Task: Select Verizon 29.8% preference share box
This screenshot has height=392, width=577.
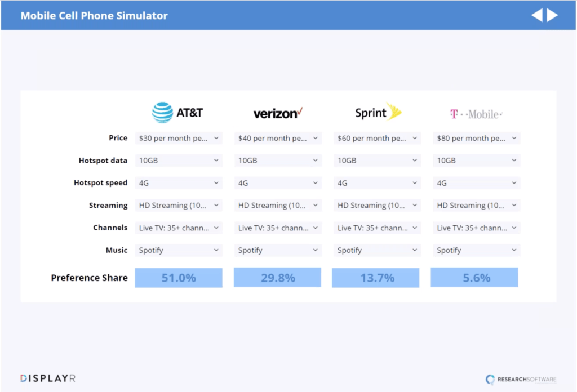Action: coord(278,278)
